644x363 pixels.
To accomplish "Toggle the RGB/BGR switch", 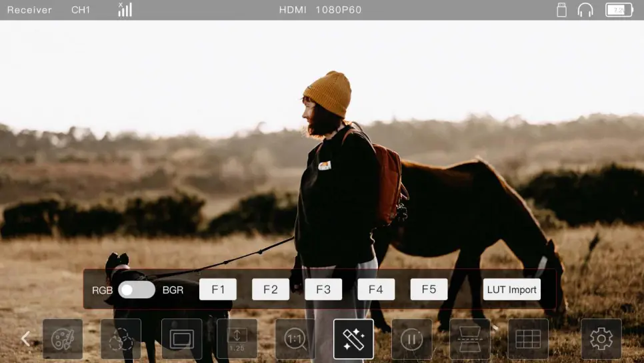I will point(137,290).
